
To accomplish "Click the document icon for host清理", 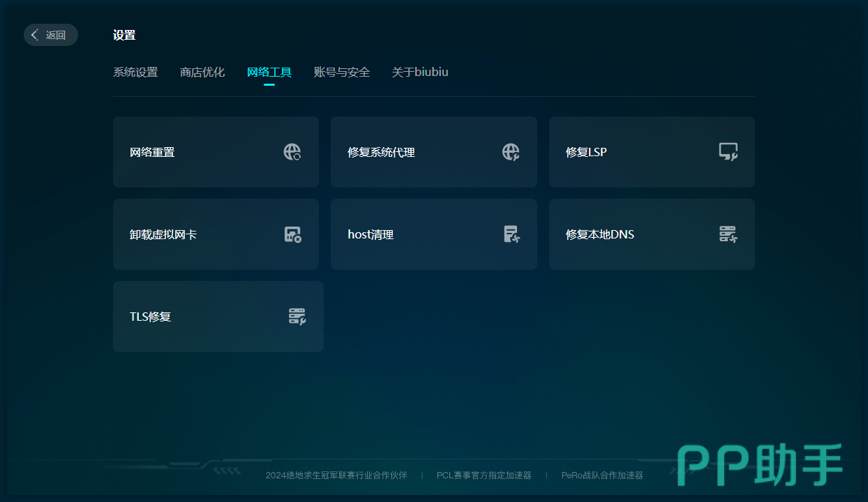I will [511, 234].
